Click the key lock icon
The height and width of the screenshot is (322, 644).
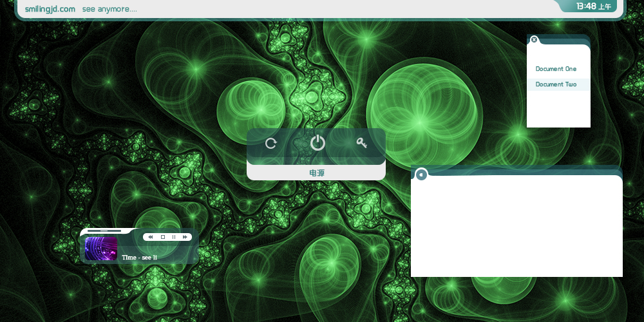[x=362, y=143]
